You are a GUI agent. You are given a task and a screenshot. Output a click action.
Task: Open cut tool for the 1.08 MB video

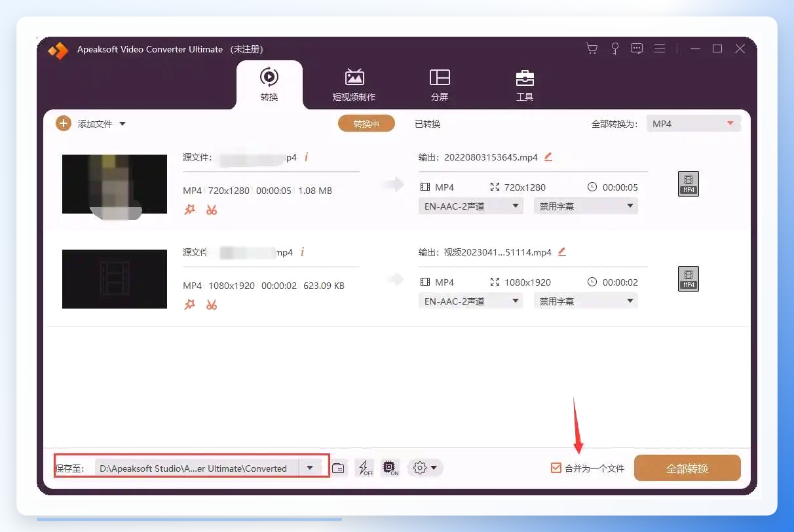click(x=212, y=210)
